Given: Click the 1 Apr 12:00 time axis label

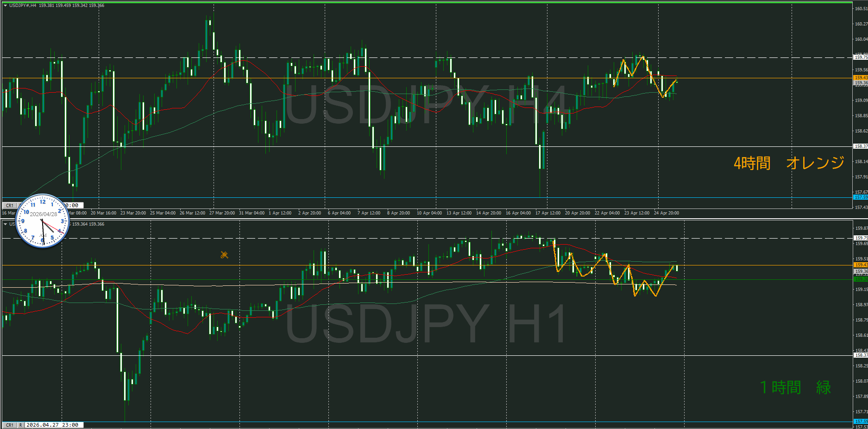Looking at the screenshot, I should (280, 213).
